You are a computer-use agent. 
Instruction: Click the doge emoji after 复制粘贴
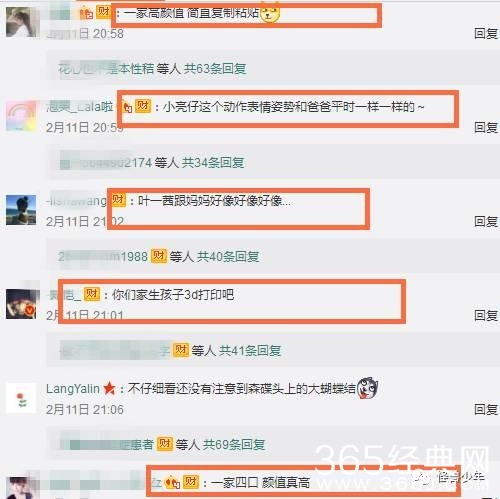tap(269, 13)
